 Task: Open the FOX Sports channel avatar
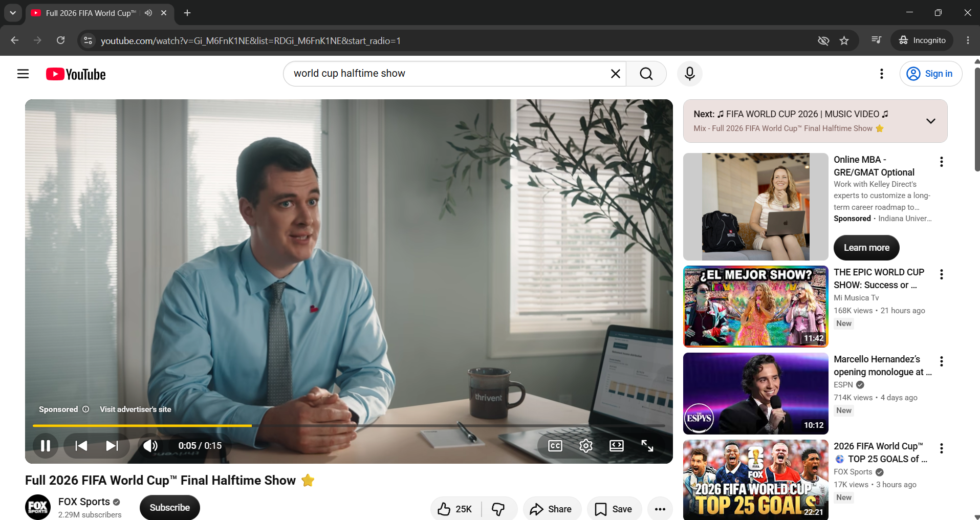tap(38, 507)
